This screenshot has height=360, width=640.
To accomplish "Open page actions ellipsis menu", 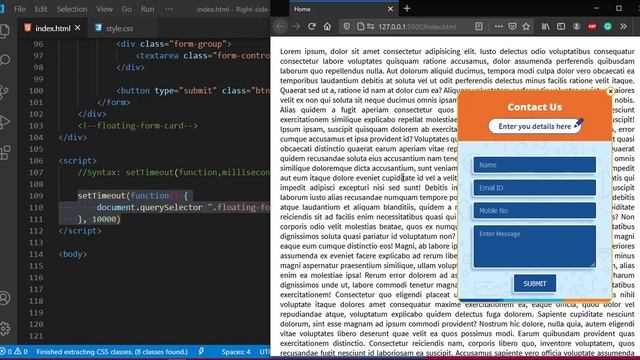I will click(x=498, y=27).
